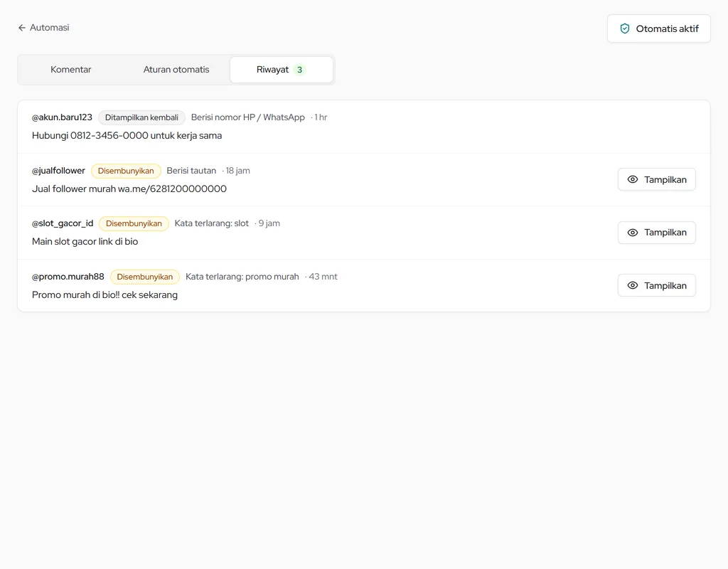Unhide the @slot_gacor_id comment with Tampilkan

[x=656, y=233]
